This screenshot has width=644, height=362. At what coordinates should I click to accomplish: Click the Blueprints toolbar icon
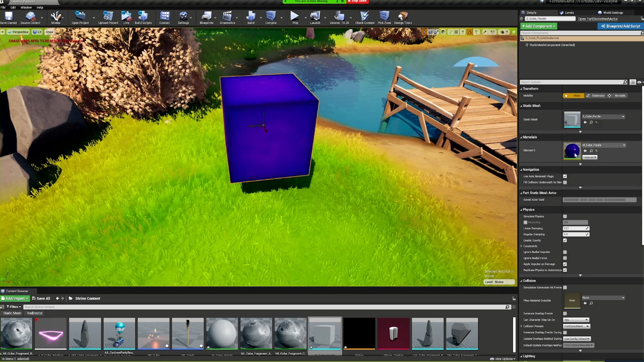[x=206, y=18]
